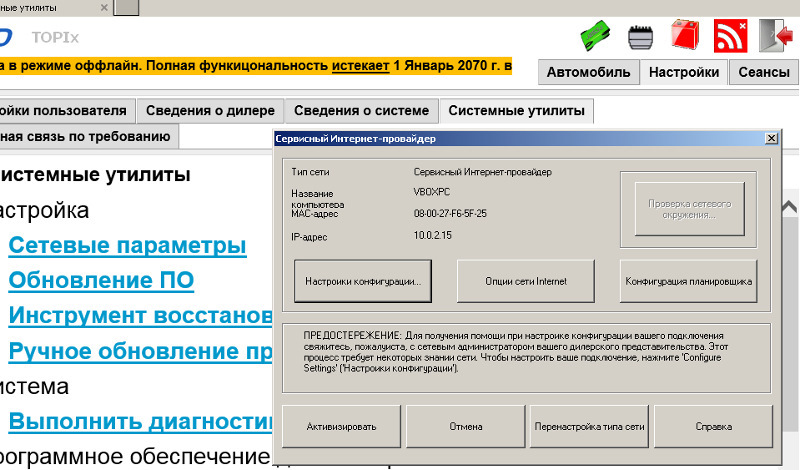Viewport: 800px width, 470px height.
Task: Select the Сведения о дилере tab
Action: coord(210,111)
